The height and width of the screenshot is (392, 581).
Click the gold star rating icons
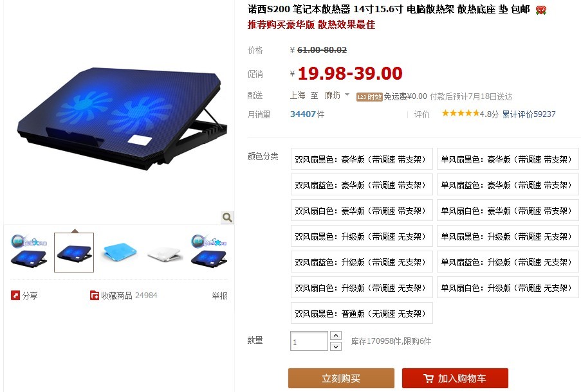[461, 113]
